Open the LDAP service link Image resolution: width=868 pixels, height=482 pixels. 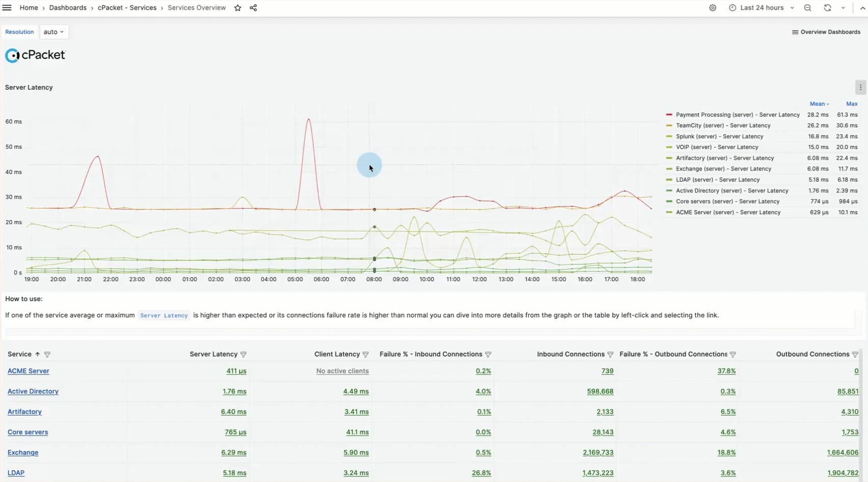click(x=16, y=473)
